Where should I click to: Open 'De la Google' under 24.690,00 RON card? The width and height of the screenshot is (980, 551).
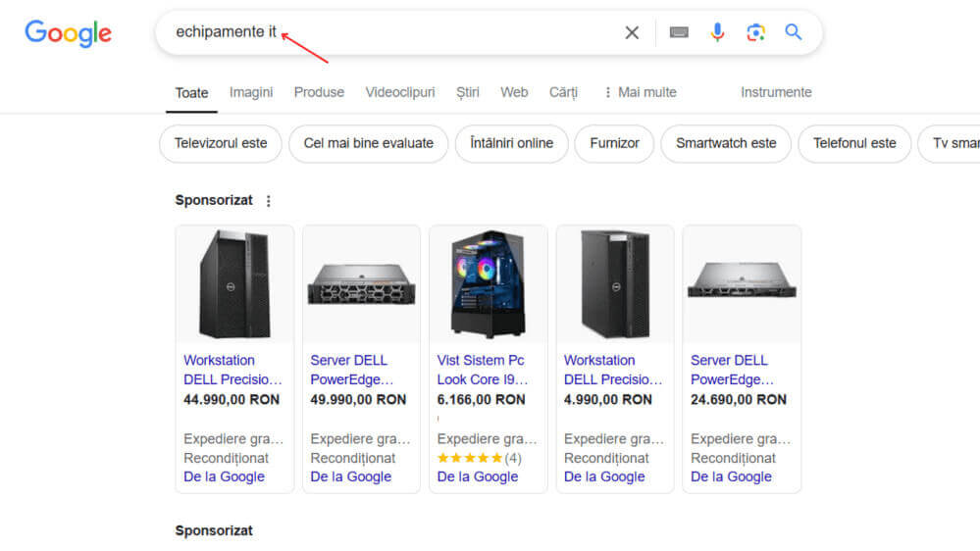tap(731, 476)
